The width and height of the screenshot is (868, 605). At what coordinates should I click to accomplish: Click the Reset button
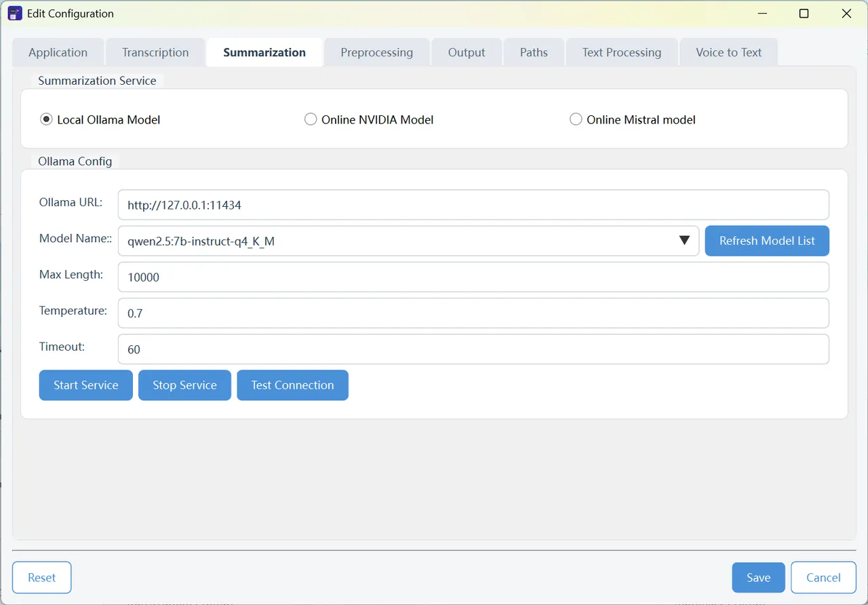coord(42,578)
